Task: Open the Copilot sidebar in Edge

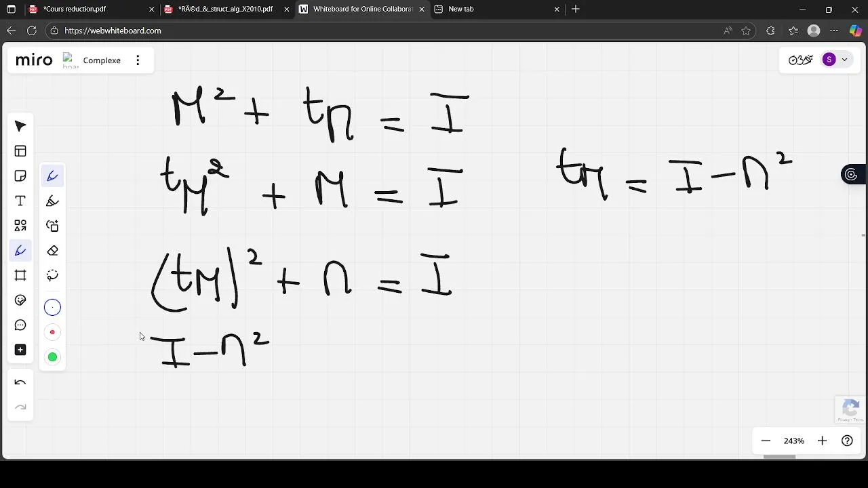Action: click(x=855, y=30)
